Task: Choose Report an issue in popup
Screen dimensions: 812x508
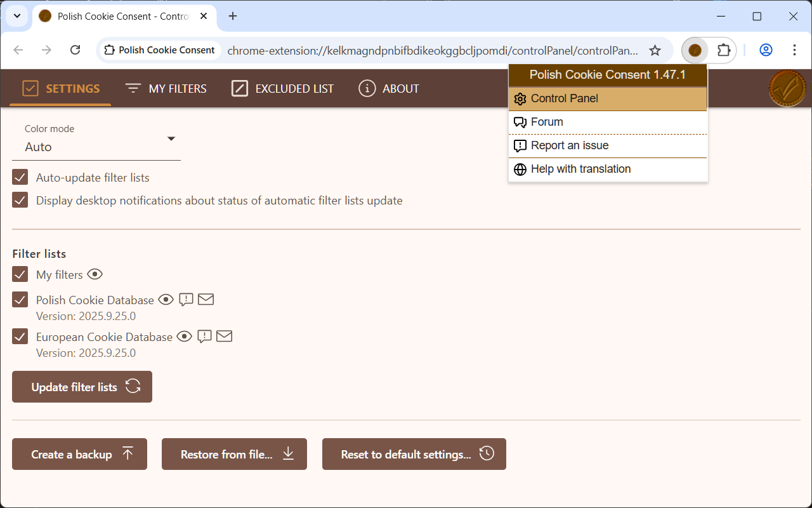Action: coord(608,145)
